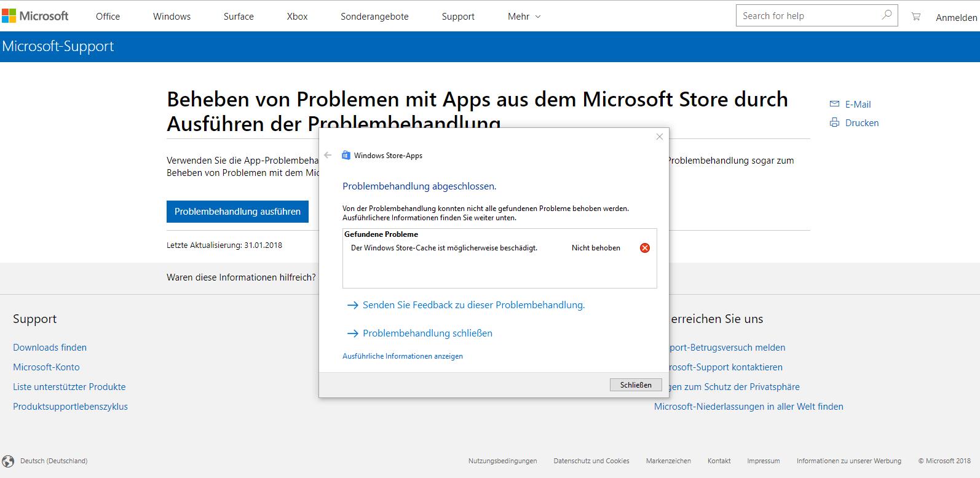Open the Xbox menu item
980x478 pixels.
tap(297, 17)
